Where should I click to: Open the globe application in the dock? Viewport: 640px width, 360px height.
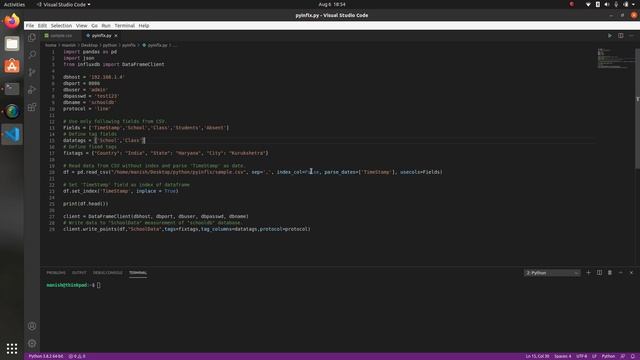click(12, 111)
